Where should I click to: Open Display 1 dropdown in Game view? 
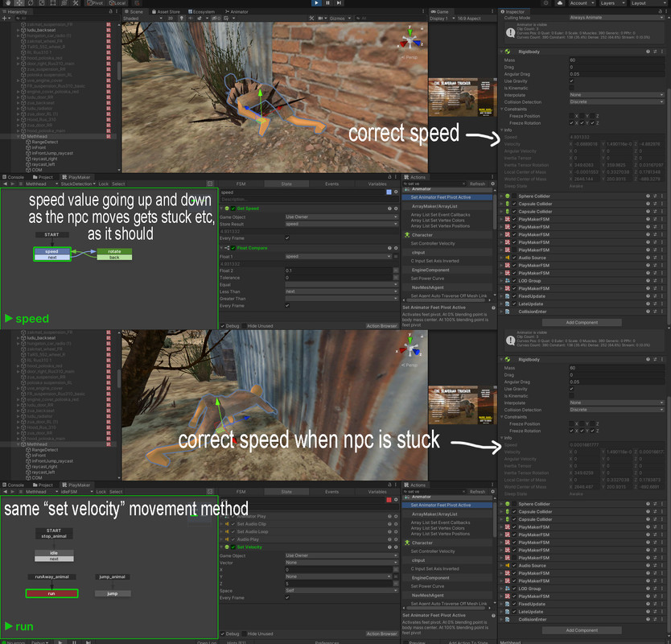click(441, 19)
